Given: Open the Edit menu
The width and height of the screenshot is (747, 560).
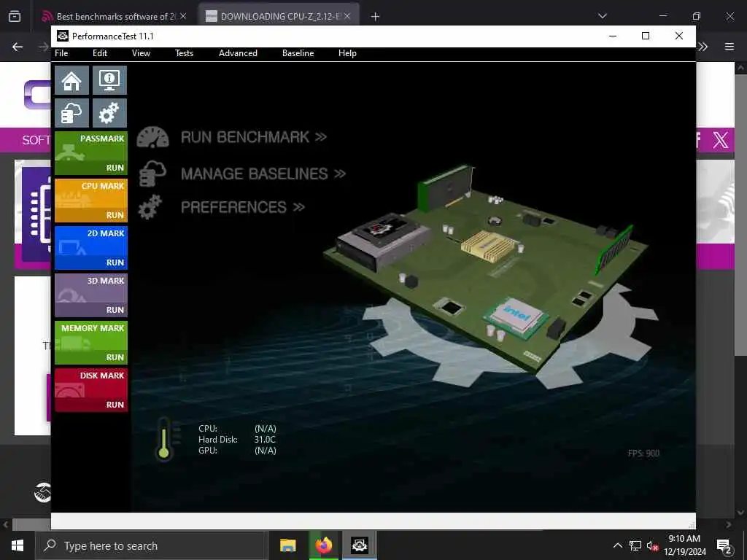Looking at the screenshot, I should point(99,53).
